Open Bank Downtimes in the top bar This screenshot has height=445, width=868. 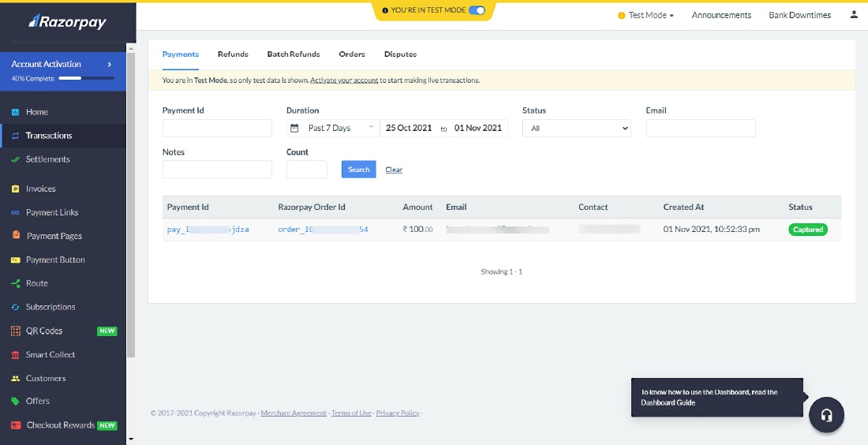pyautogui.click(x=800, y=16)
